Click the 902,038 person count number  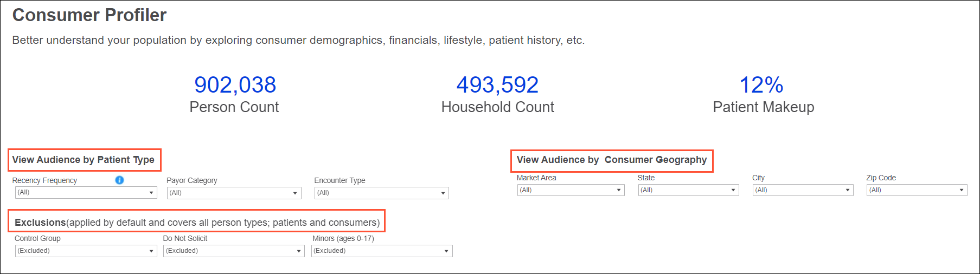tap(235, 85)
